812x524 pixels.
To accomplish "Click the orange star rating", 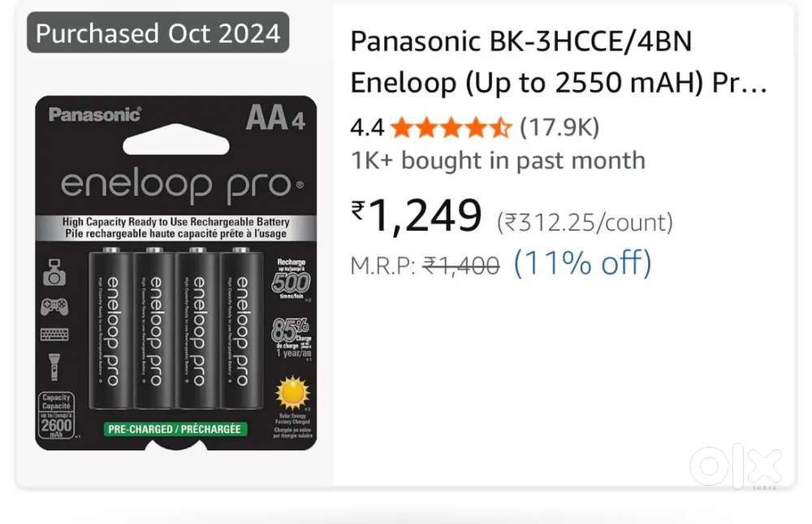I will point(451,128).
